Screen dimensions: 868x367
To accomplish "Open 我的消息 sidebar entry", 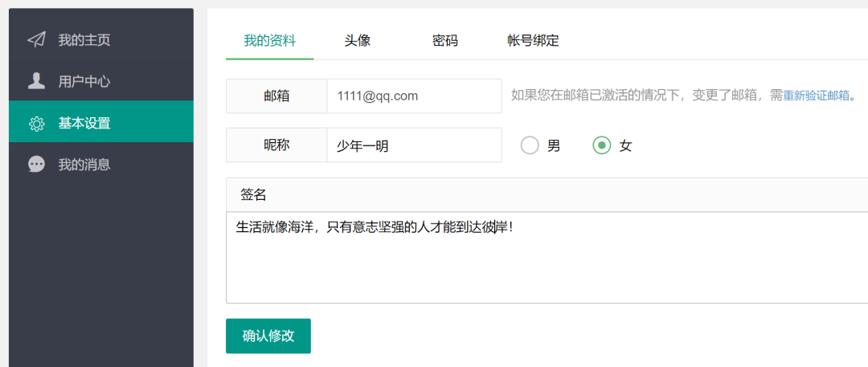I will 101,165.
